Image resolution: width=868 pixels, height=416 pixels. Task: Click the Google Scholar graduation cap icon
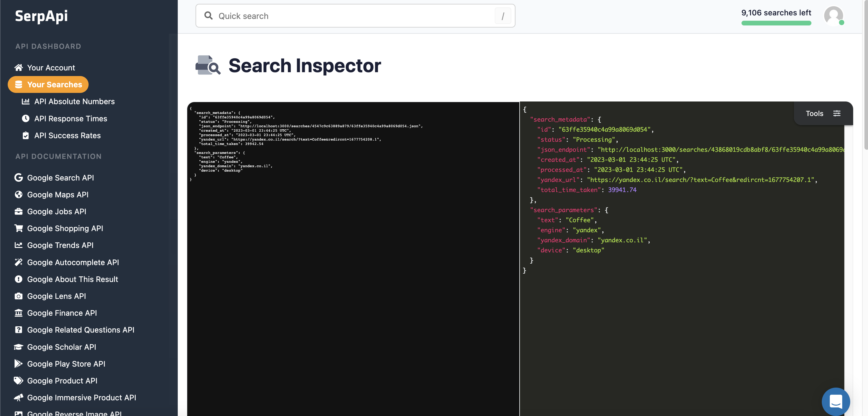click(19, 347)
